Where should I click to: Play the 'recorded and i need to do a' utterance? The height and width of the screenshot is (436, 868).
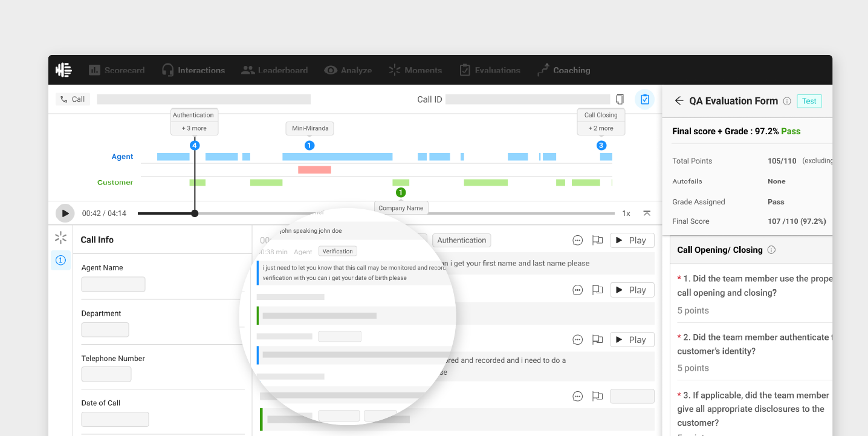coord(632,340)
